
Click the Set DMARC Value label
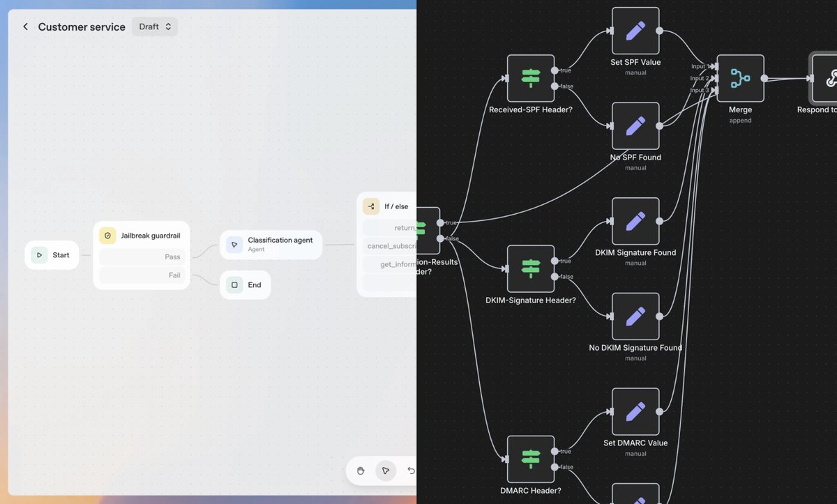click(x=635, y=443)
